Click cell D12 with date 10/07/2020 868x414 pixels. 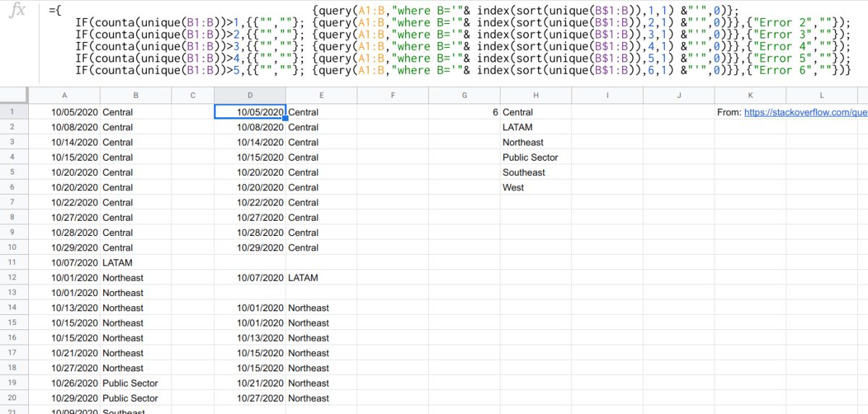[250, 278]
